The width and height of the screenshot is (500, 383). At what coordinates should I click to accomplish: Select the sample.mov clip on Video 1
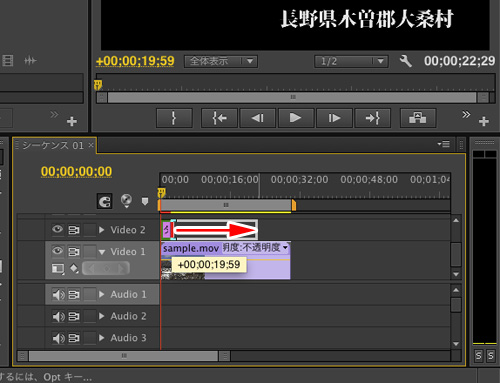[x=225, y=261]
